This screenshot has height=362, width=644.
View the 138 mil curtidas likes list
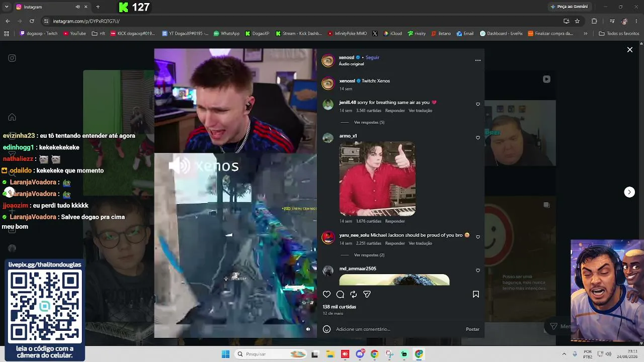click(340, 307)
